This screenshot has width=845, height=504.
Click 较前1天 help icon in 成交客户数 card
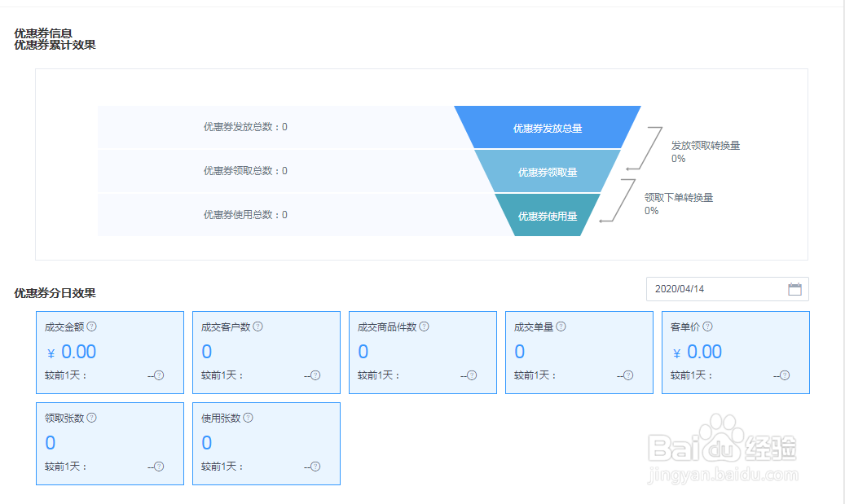[315, 375]
